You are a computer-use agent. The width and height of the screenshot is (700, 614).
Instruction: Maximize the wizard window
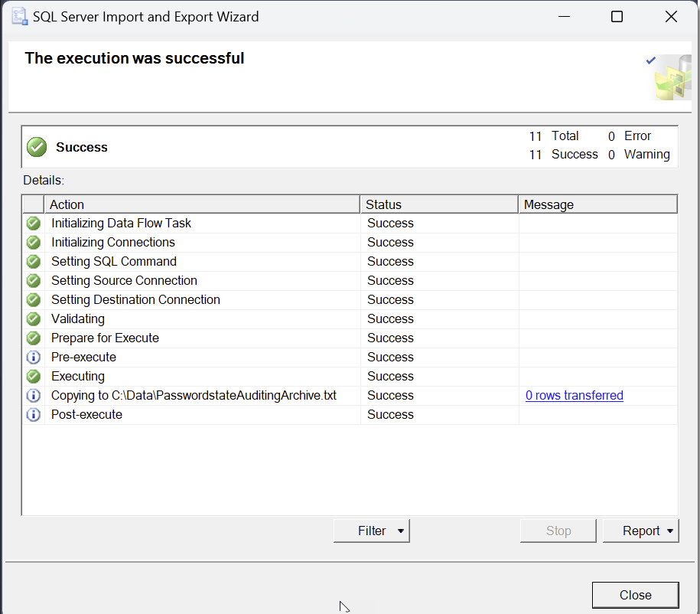(x=617, y=17)
